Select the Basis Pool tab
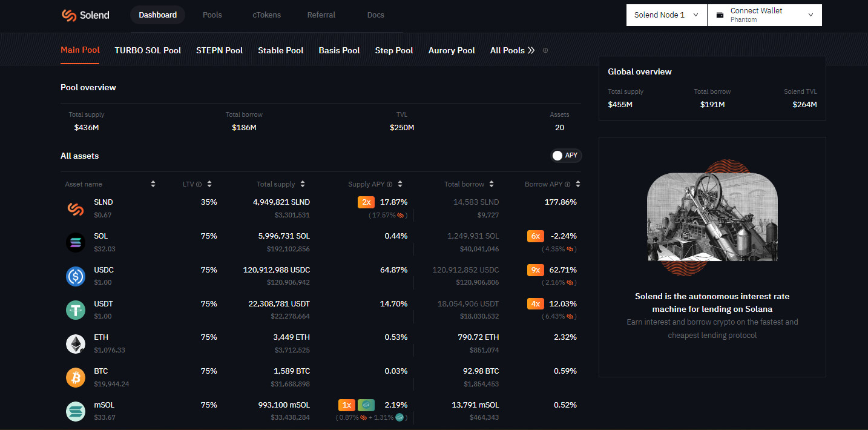The image size is (868, 430). click(340, 50)
